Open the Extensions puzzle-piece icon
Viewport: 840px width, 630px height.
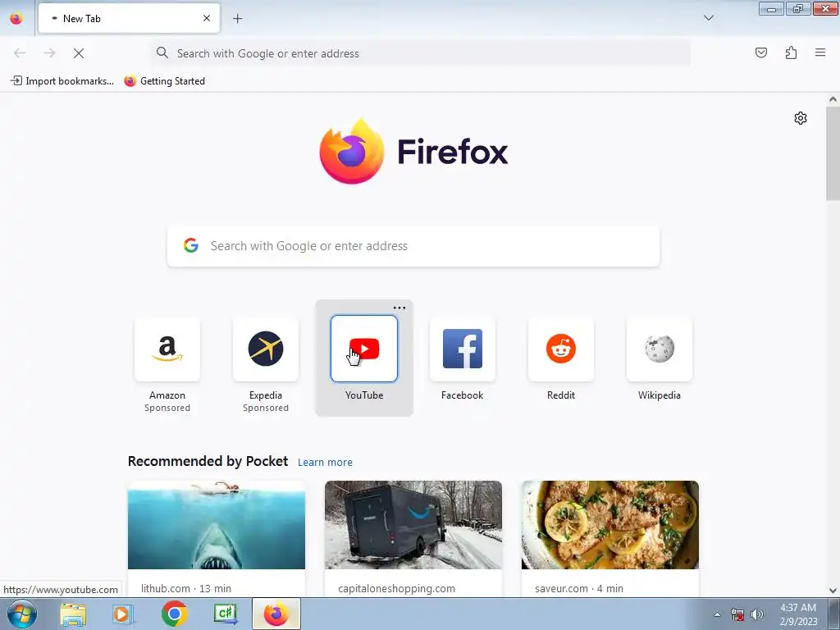coord(791,52)
